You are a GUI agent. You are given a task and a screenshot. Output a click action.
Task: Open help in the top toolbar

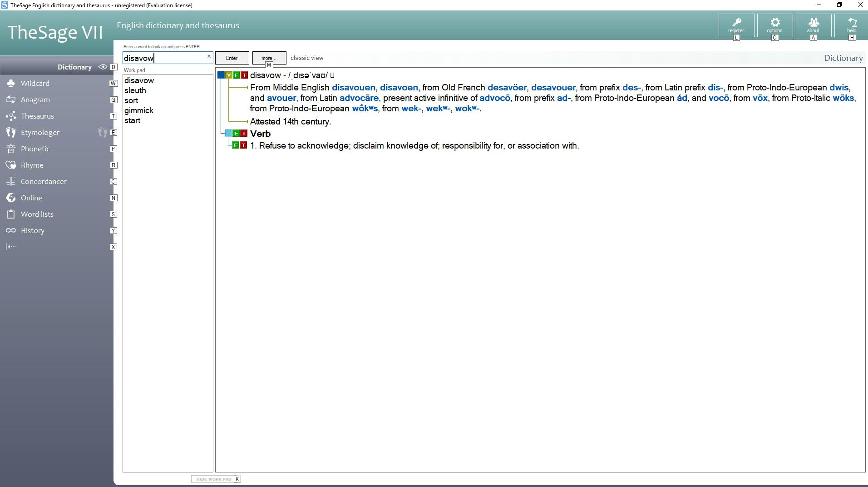851,25
